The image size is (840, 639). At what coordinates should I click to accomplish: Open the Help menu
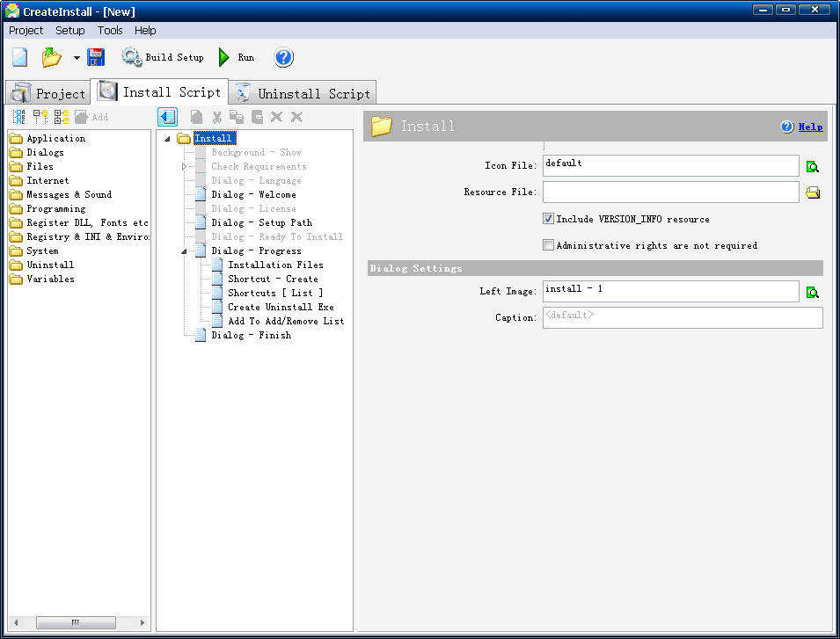[145, 31]
